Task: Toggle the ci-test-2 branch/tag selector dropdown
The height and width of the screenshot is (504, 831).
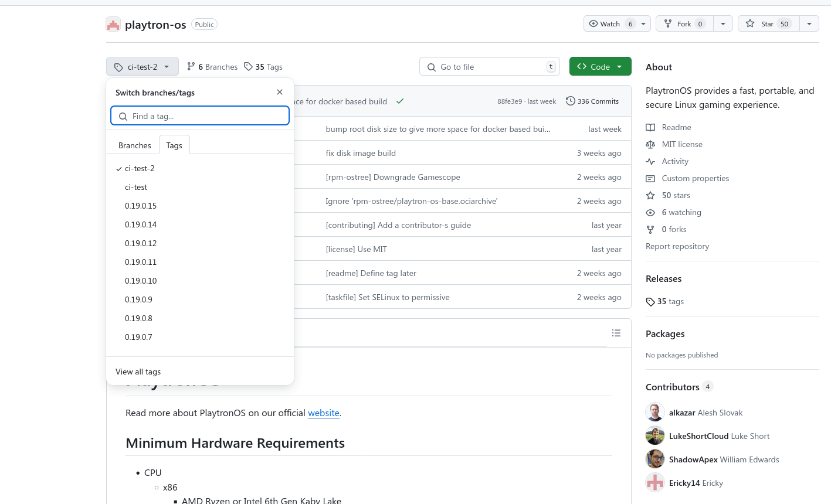Action: (x=143, y=67)
